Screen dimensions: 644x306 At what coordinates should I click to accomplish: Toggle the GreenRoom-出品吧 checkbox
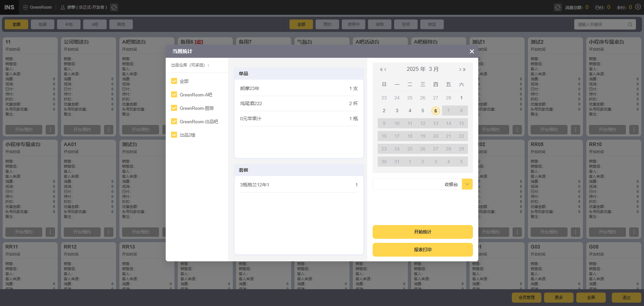pyautogui.click(x=174, y=121)
